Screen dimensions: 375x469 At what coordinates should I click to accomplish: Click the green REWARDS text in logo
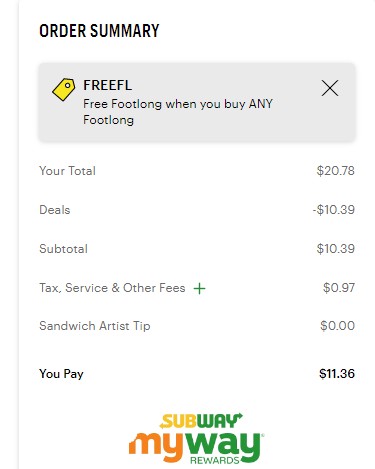click(215, 461)
